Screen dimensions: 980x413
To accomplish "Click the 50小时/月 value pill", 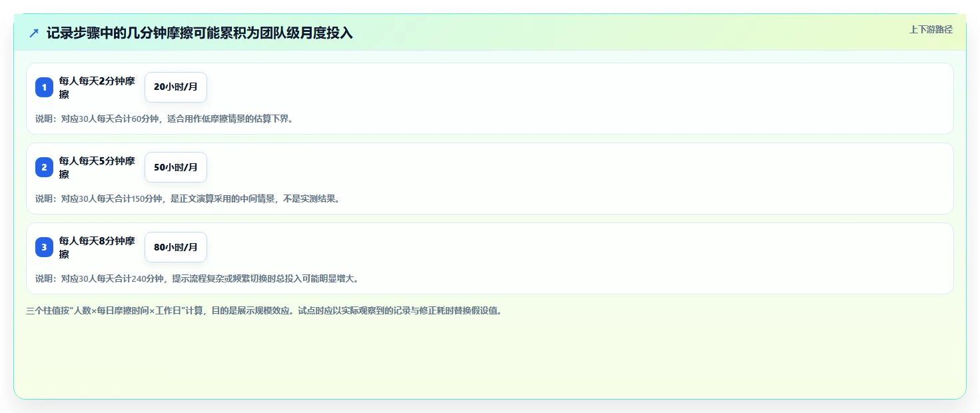I will coord(176,167).
